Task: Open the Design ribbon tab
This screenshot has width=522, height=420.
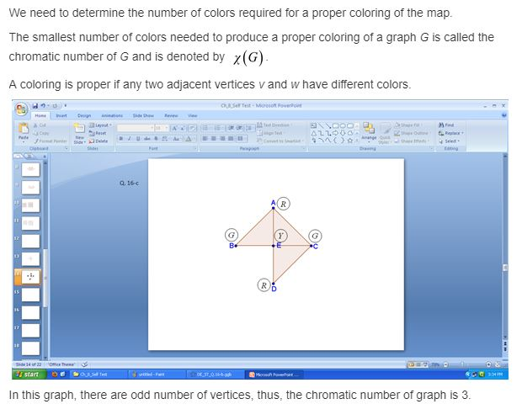Action: pos(84,115)
